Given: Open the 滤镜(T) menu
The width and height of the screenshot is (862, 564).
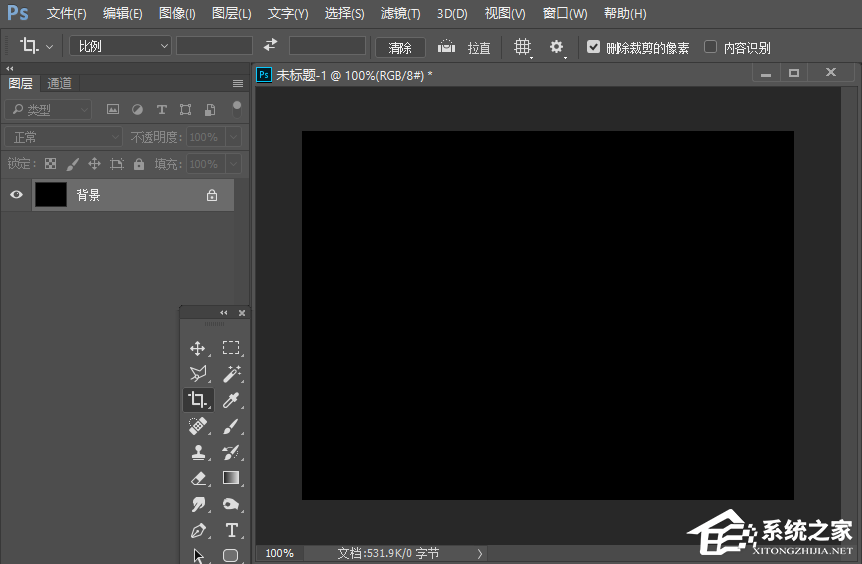Looking at the screenshot, I should pos(400,14).
